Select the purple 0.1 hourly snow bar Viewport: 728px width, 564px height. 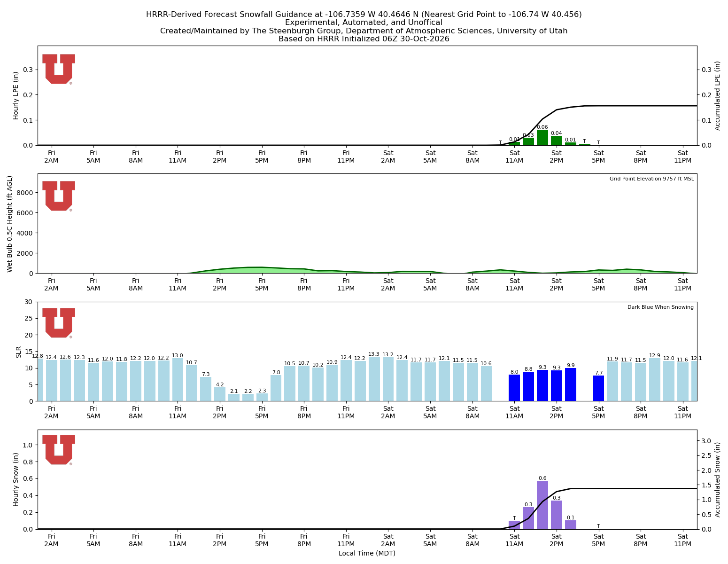[571, 525]
